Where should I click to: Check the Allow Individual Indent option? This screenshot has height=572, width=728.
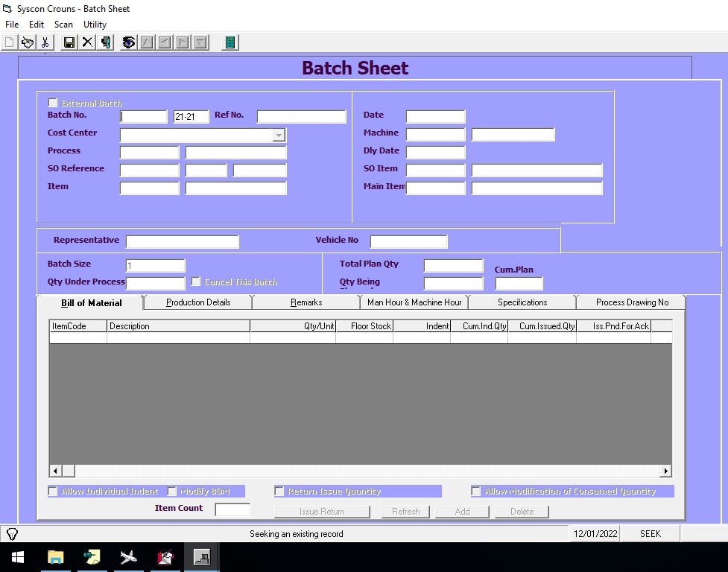tap(53, 491)
